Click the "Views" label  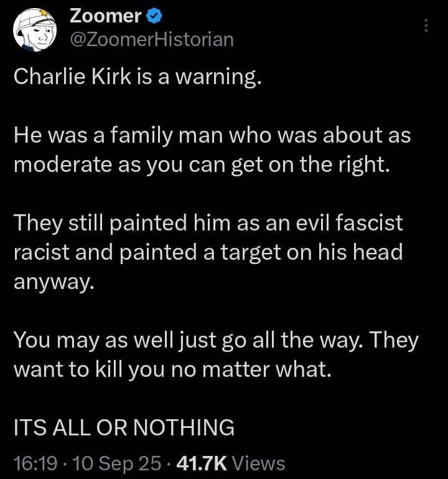261,463
